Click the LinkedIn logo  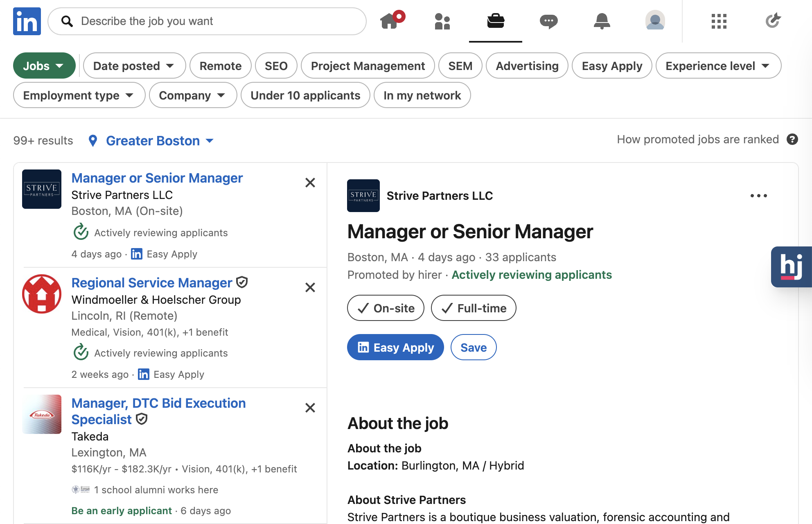click(27, 21)
